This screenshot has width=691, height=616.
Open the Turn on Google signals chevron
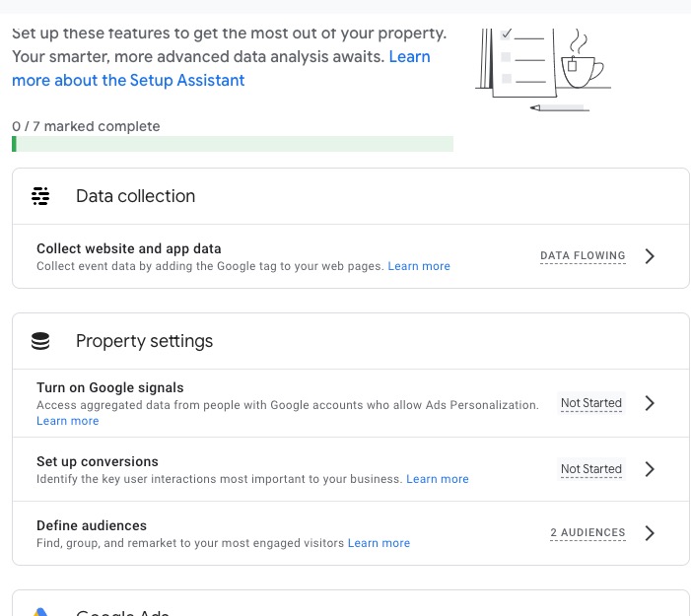(650, 403)
